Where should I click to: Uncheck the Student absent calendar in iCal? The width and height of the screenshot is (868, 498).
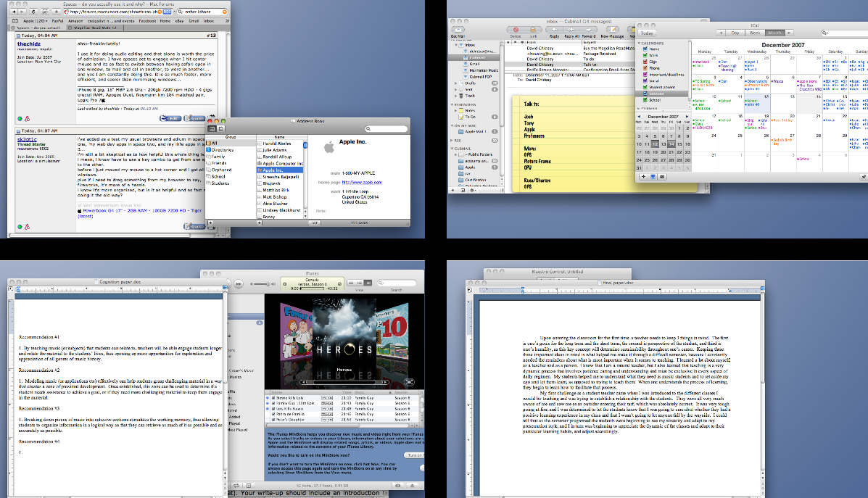tap(645, 88)
